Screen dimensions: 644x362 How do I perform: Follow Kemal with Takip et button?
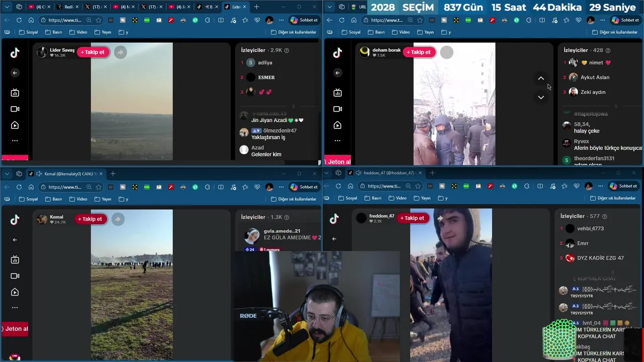(91, 219)
